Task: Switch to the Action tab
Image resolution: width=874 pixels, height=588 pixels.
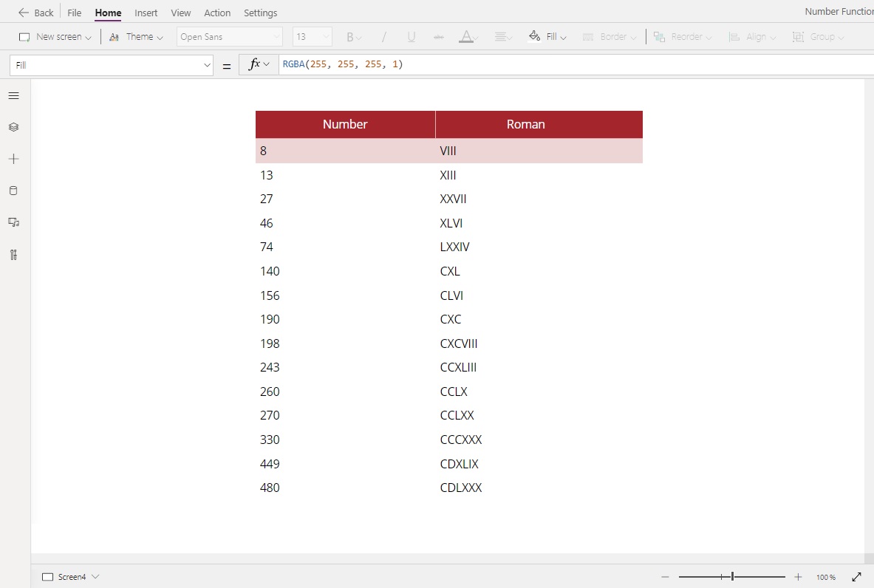Action: click(x=216, y=13)
